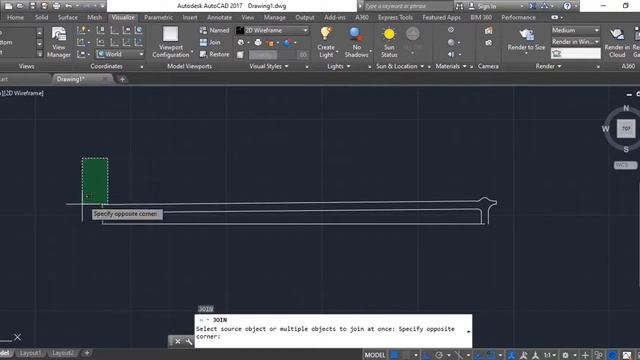Switch to Layout2 tab
This screenshot has width=640, height=360.
pos(62,353)
